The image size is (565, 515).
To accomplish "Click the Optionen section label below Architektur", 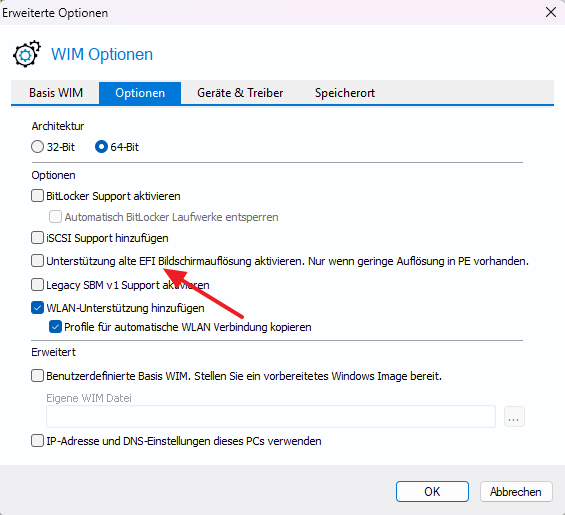I will (x=53, y=176).
